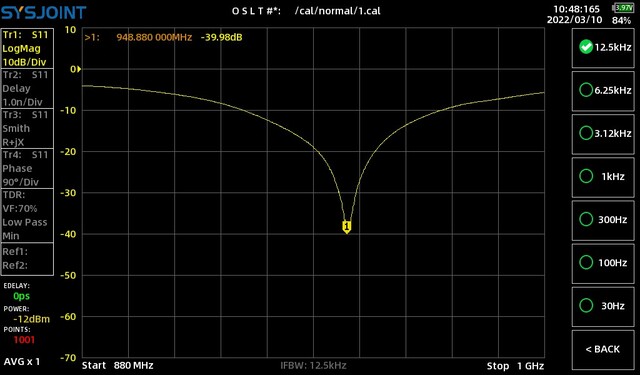Click the green checkmark icon next to 12.5kHz

tap(586, 47)
